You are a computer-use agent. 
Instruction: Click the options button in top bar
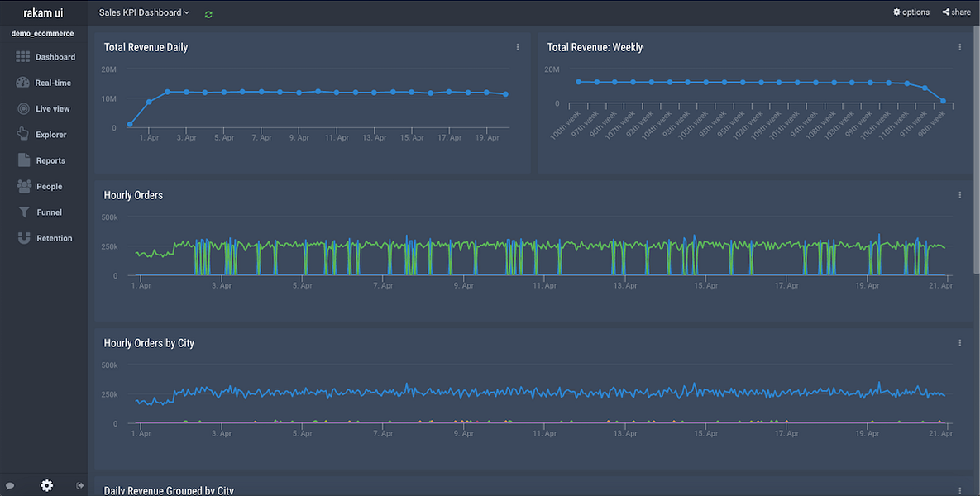(911, 12)
